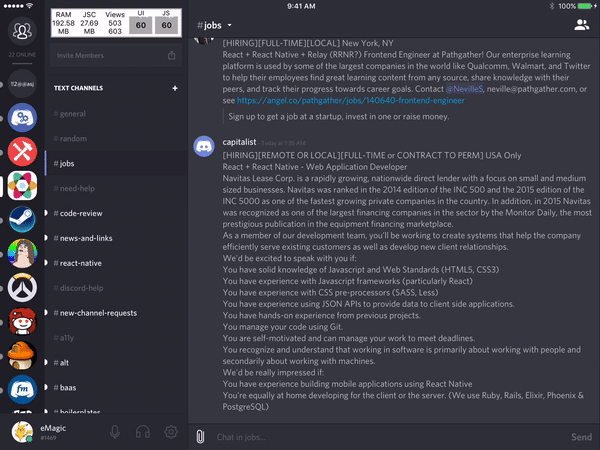Toggle microphone mute
This screenshot has width=600, height=450.
[115, 432]
